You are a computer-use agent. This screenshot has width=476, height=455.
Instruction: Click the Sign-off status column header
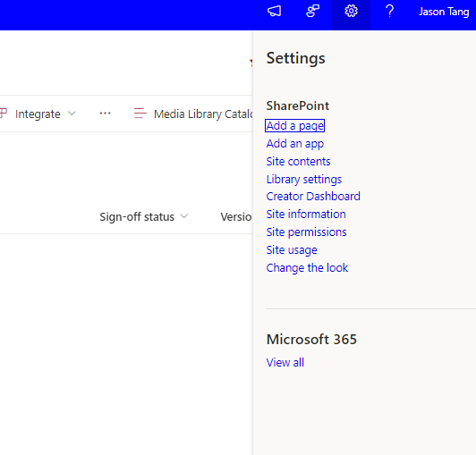tap(137, 217)
